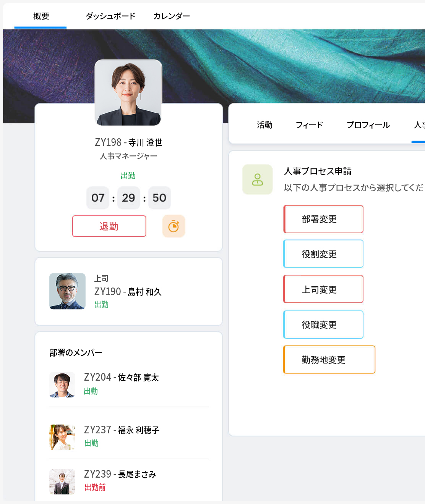
Task: Choose 役割変更 process option
Action: coord(323,254)
